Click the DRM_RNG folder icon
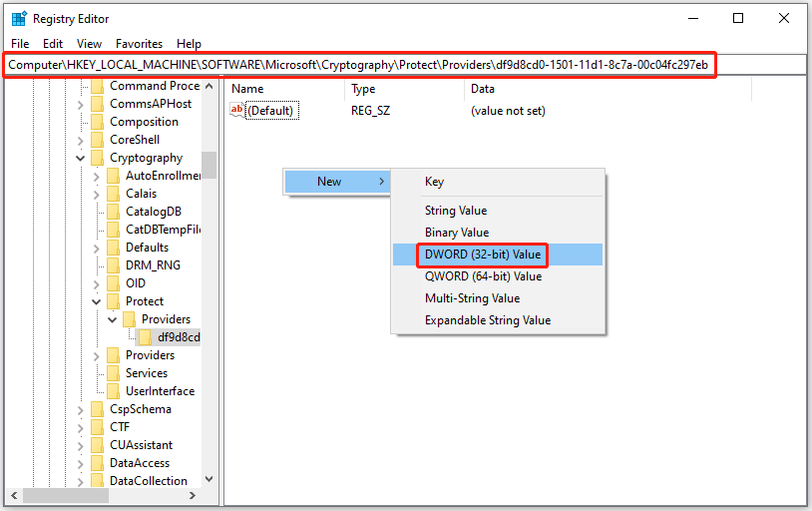 click(x=113, y=265)
